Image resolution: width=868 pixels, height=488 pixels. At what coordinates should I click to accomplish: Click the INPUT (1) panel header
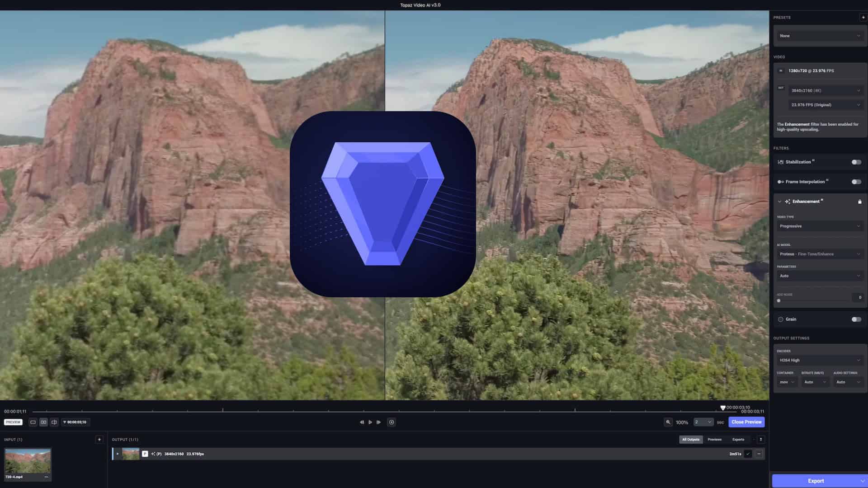pos(13,440)
